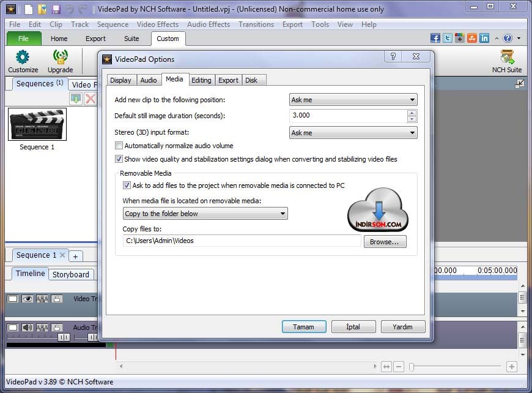532x393 pixels.
Task: Click the Video Track effects people icon
Action: (x=42, y=299)
